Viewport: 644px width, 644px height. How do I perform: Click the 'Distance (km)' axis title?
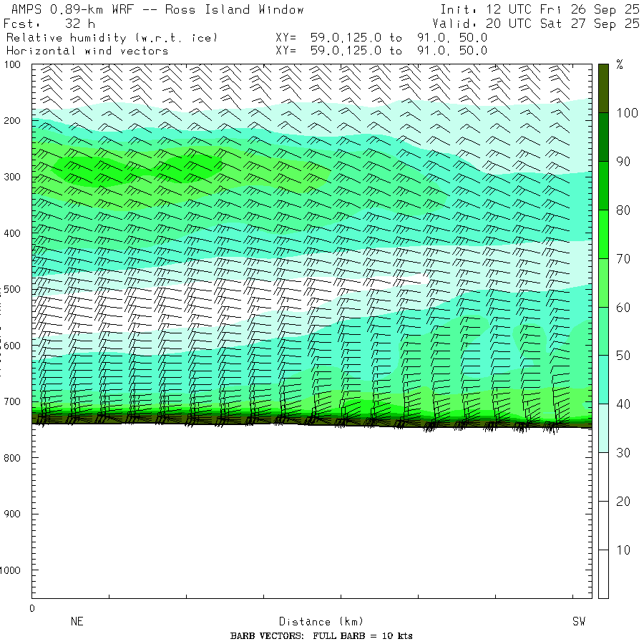click(x=321, y=621)
